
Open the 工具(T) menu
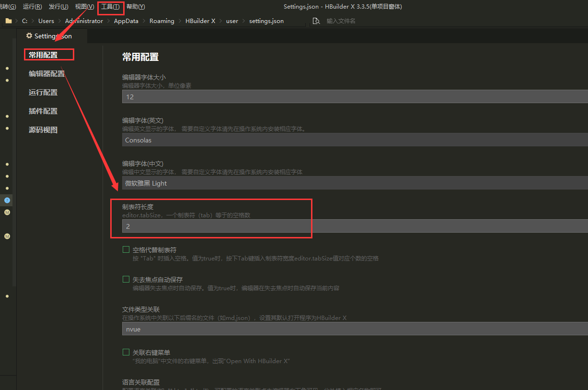[x=110, y=7]
